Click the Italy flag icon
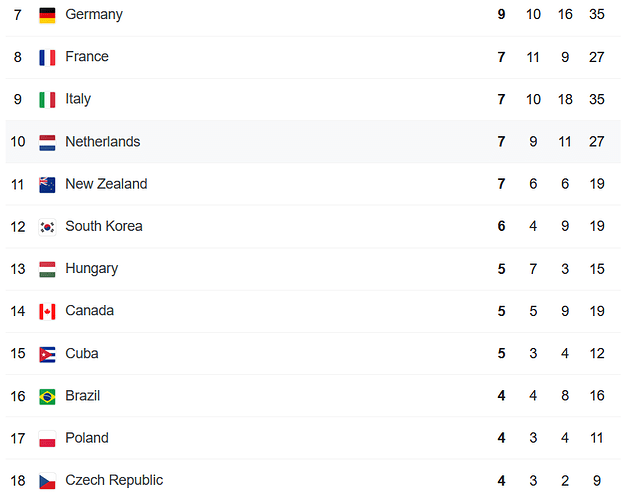Screen dimensions: 631x500 click(47, 100)
